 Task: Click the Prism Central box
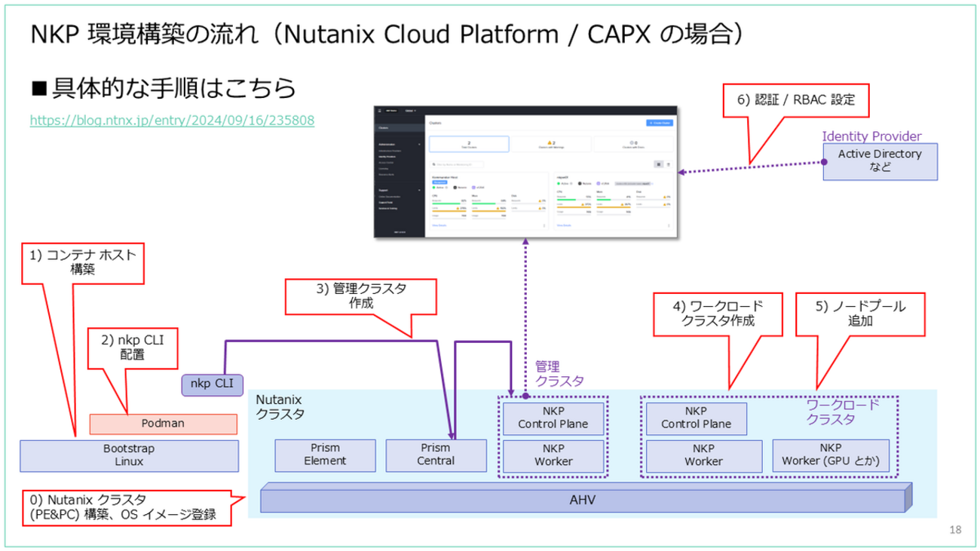436,455
